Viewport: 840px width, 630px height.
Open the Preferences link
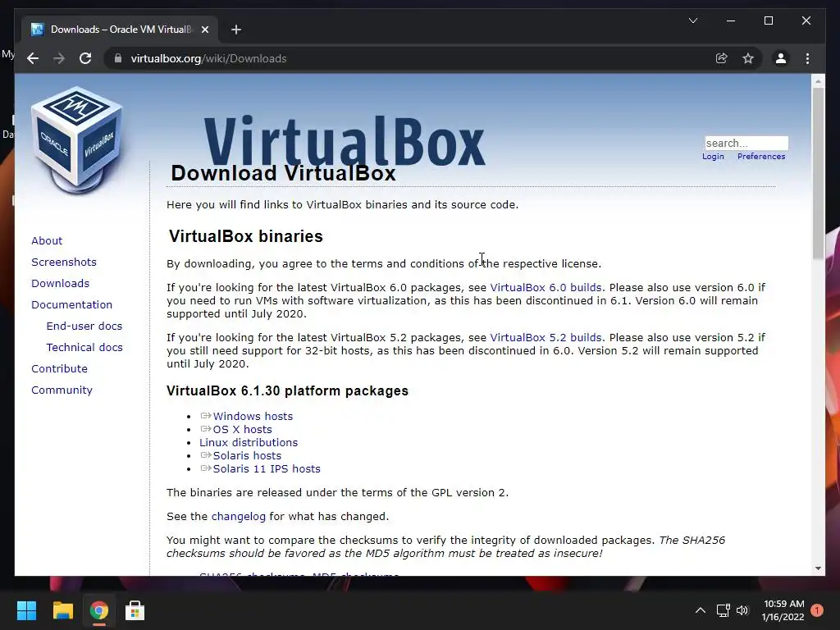(x=761, y=157)
